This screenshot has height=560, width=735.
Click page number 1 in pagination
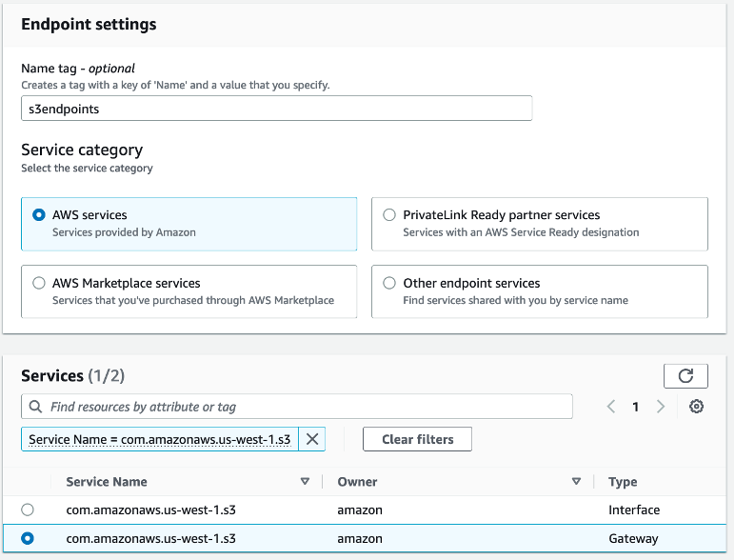coord(636,407)
